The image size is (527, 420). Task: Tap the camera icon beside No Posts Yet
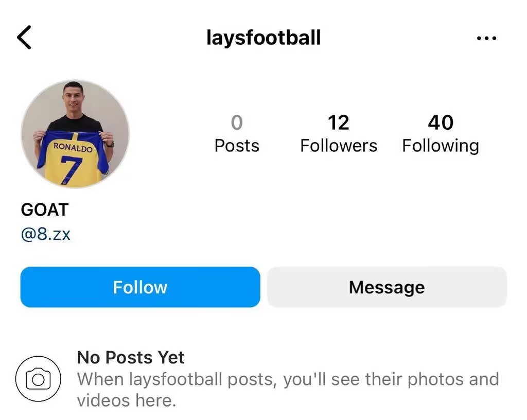38,379
